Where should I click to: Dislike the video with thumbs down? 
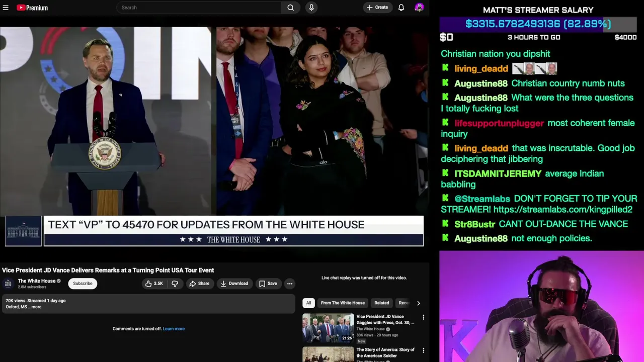point(175,284)
